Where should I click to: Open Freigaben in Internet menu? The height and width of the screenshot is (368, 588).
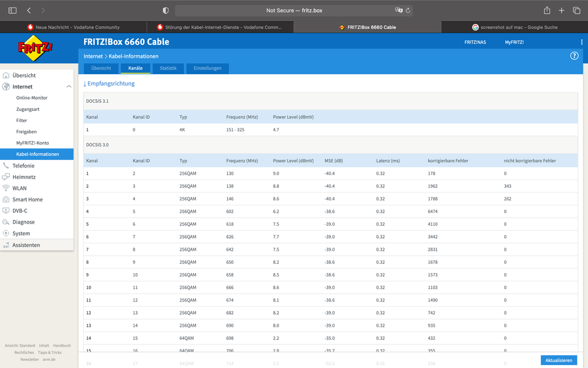pyautogui.click(x=27, y=132)
